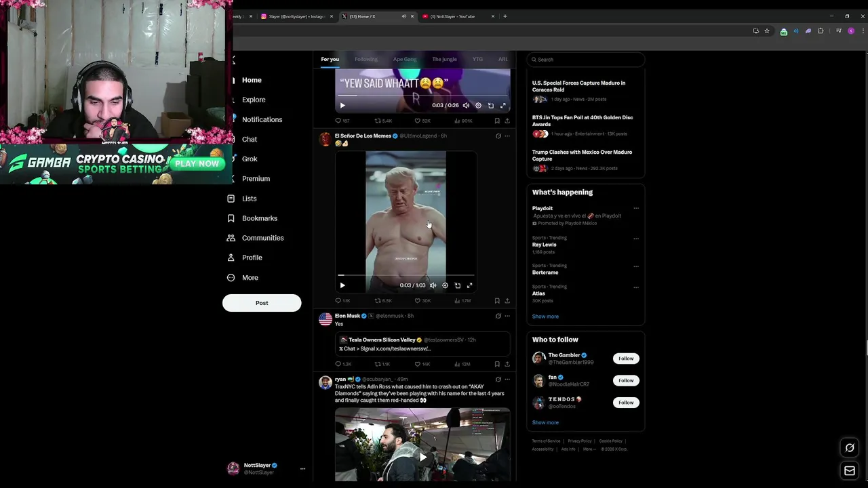Seek in the El Señor video progress bar
868x488 pixels.
click(x=406, y=276)
